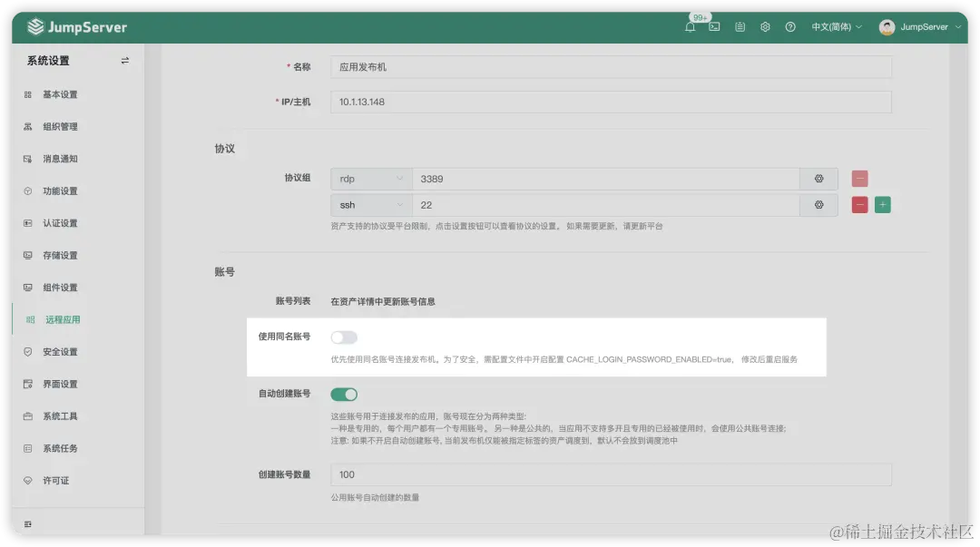Viewport: 980px width, 547px height.
Task: Disable the 自动创建账号 switch
Action: coord(344,395)
